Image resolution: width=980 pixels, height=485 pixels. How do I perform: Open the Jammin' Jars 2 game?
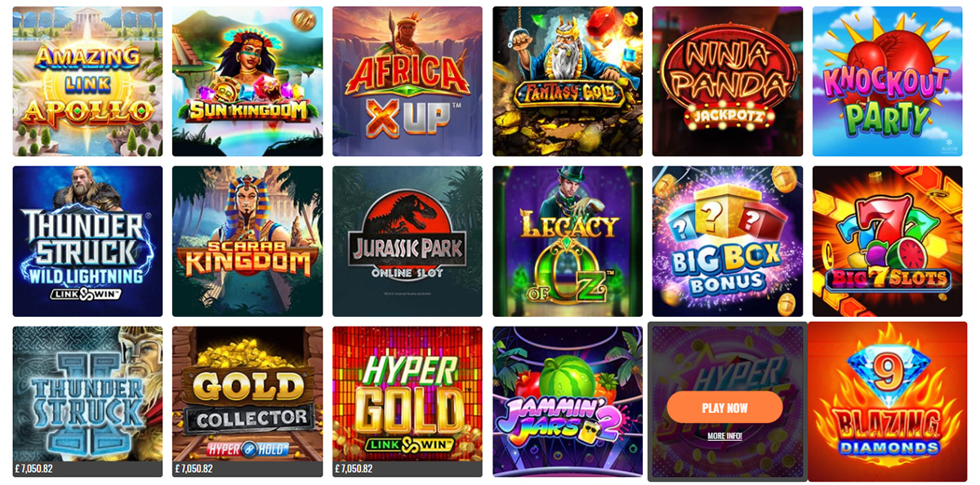click(568, 401)
